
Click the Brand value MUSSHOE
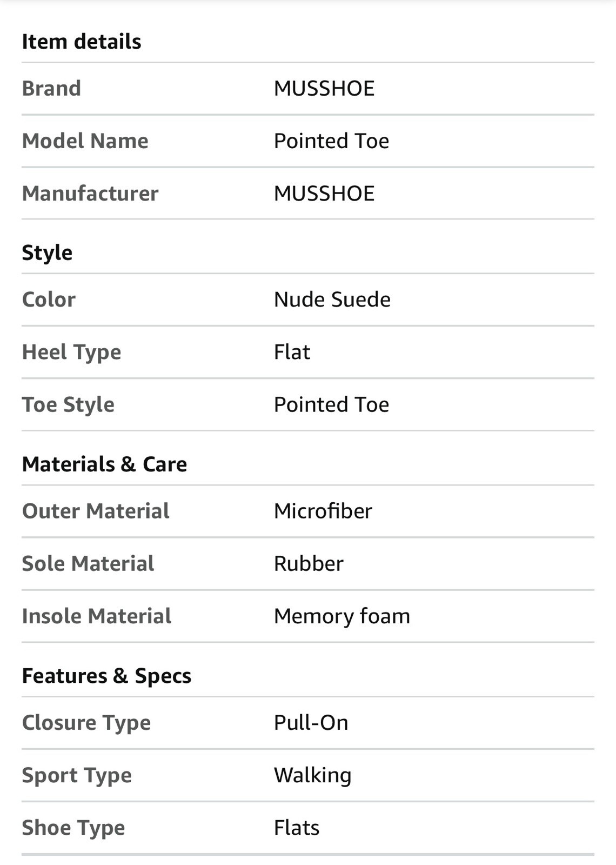[x=324, y=89]
